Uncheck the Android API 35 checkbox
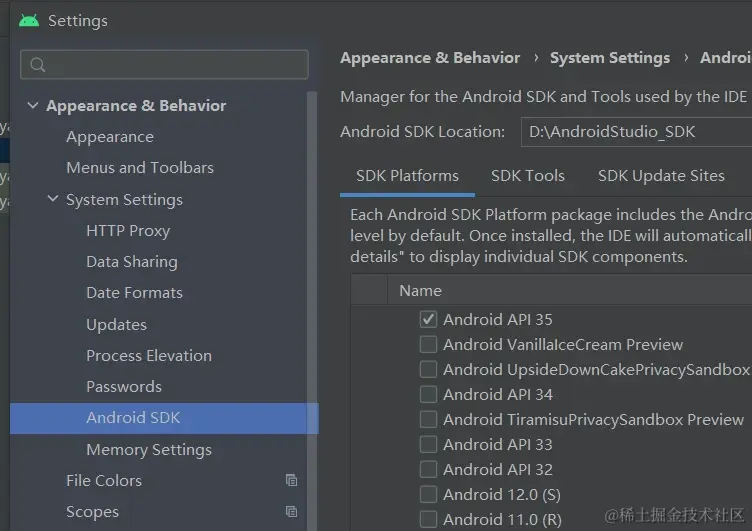The width and height of the screenshot is (752, 531). pos(428,319)
